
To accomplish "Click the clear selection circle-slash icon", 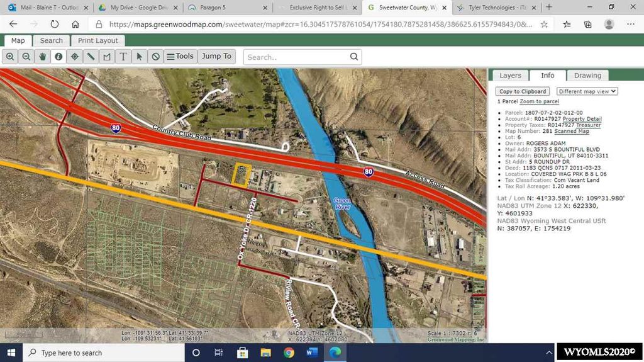I will [x=155, y=57].
